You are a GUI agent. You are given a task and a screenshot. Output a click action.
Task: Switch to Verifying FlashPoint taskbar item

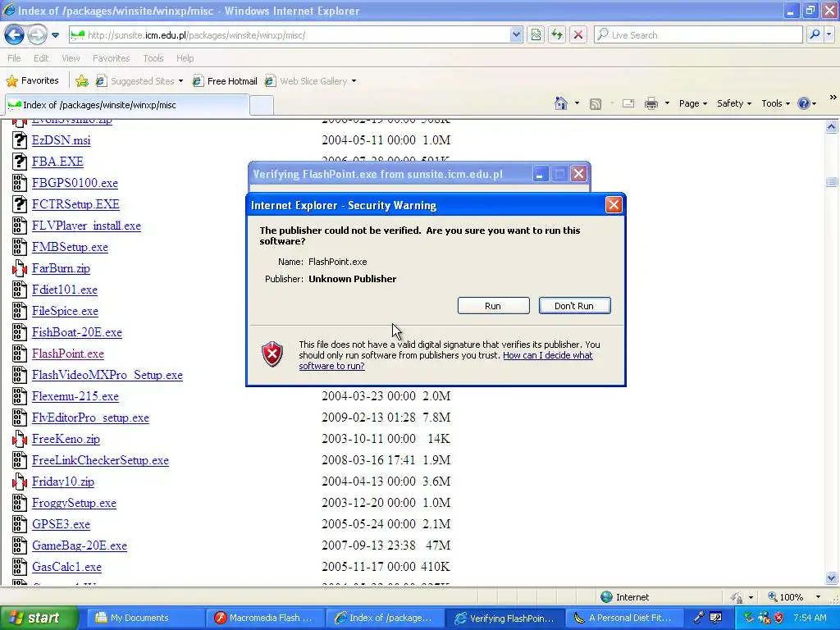[x=505, y=618]
